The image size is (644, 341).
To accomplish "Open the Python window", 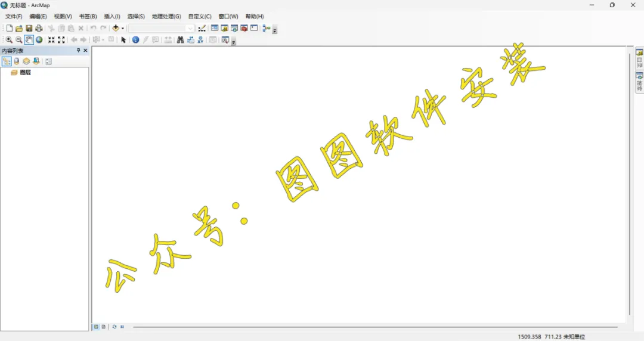I will 254,29.
